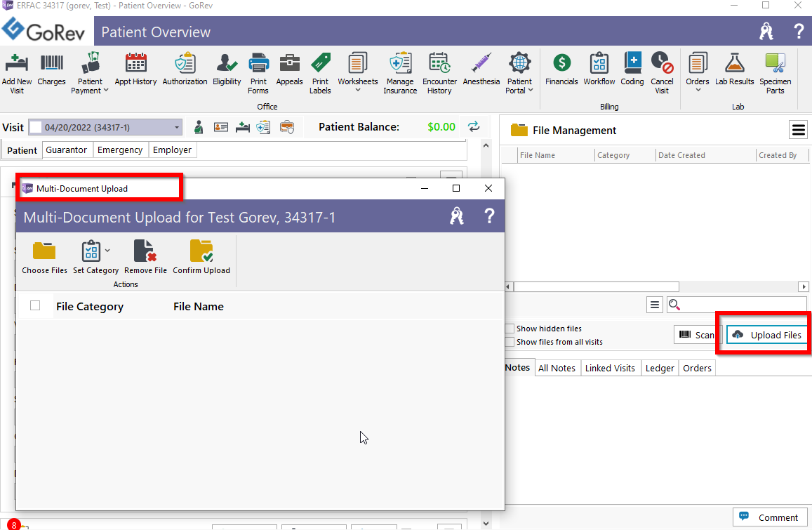812x530 pixels.
Task: Click the insurance shield clipboard icon beside Visit
Action: (x=264, y=127)
